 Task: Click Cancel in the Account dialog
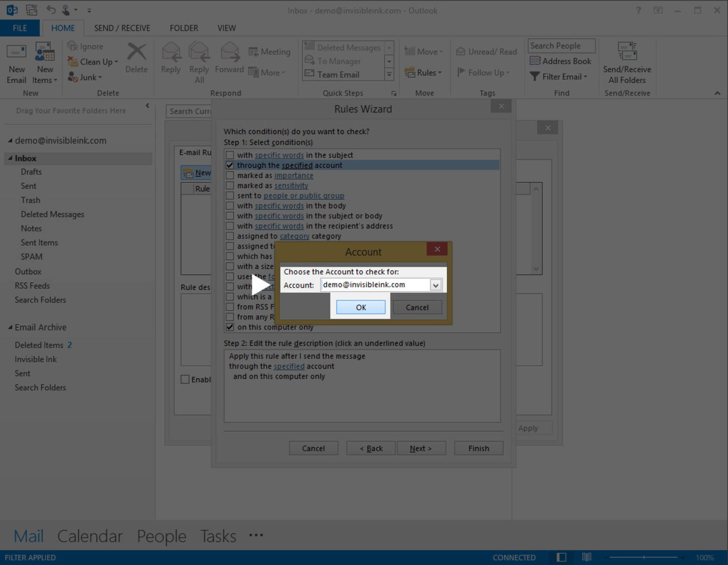click(417, 307)
